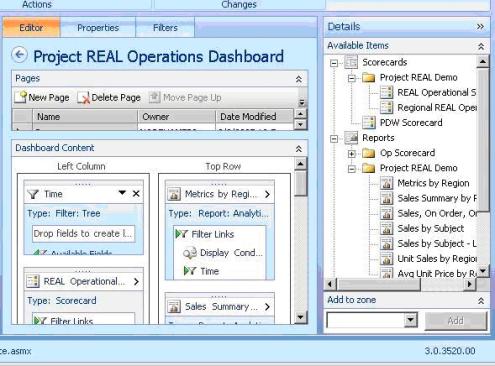This screenshot has width=495, height=366.
Task: Click the back arrow beside dashboard title
Action: (x=19, y=54)
